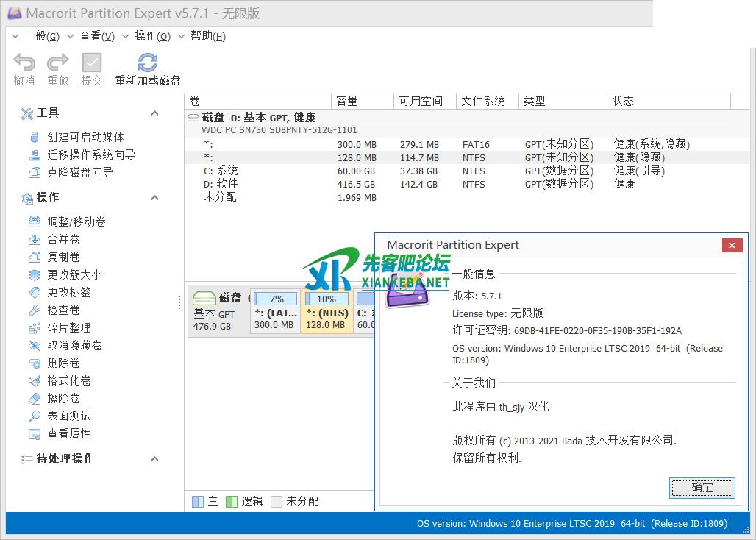Select Resize/Move Volume (调整/移动卷)
Viewport: 756px width, 540px height.
(x=76, y=221)
